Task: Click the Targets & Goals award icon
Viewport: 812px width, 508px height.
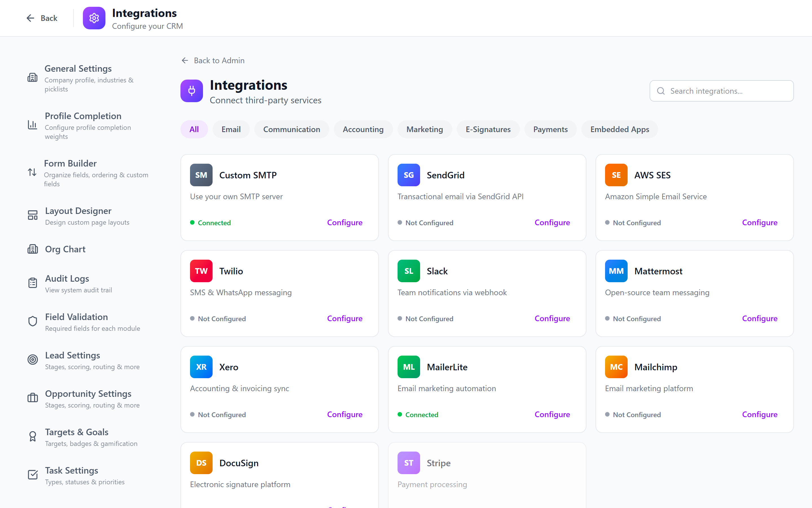Action: point(32,436)
